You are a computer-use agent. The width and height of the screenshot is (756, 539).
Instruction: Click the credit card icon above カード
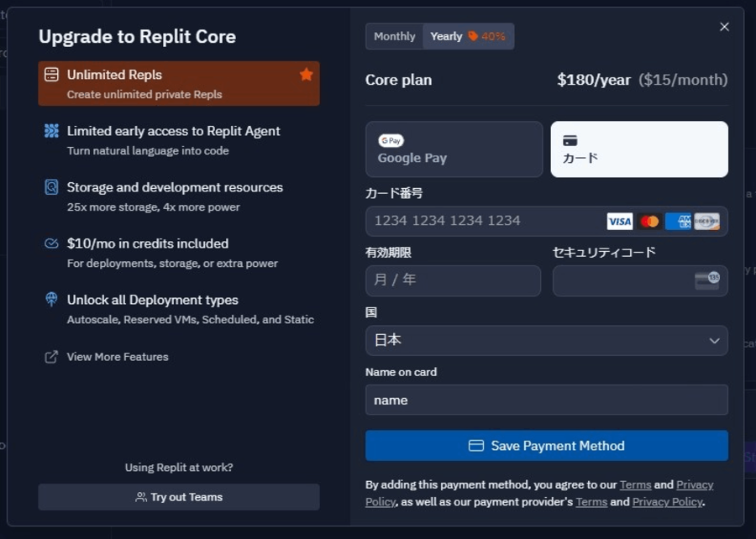[570, 141]
